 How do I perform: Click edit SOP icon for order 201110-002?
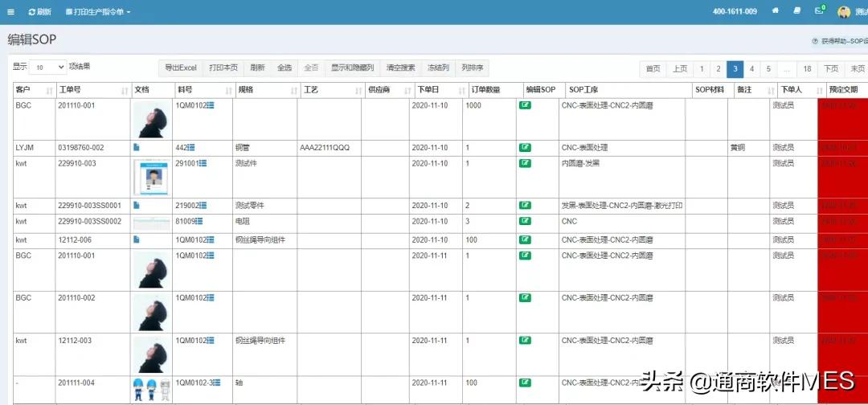tap(525, 297)
